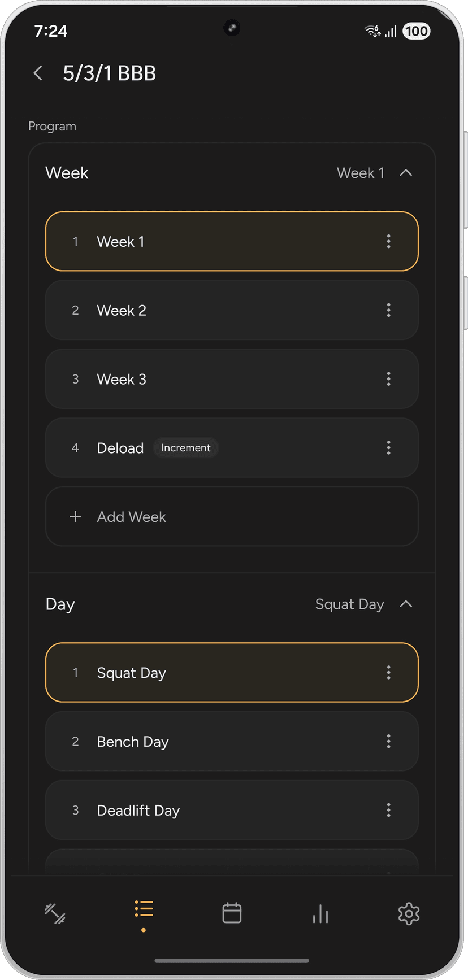Open the three-dot menu for Bench Day

[x=388, y=741]
